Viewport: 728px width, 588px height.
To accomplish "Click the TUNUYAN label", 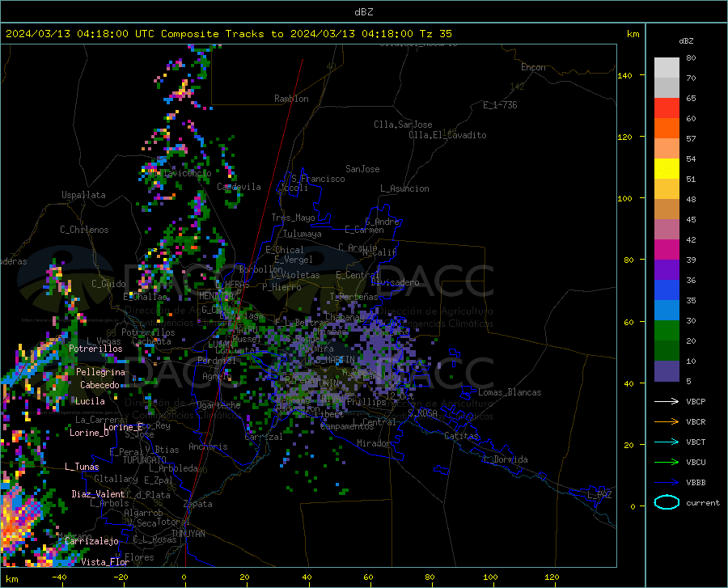I will [188, 534].
